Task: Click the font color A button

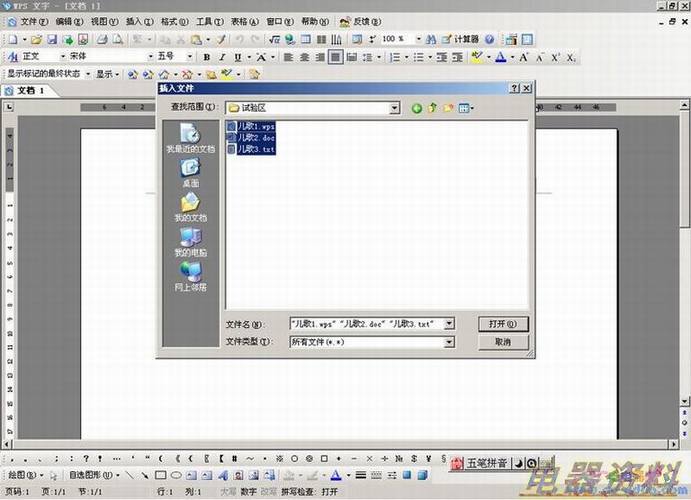Action: click(x=501, y=57)
